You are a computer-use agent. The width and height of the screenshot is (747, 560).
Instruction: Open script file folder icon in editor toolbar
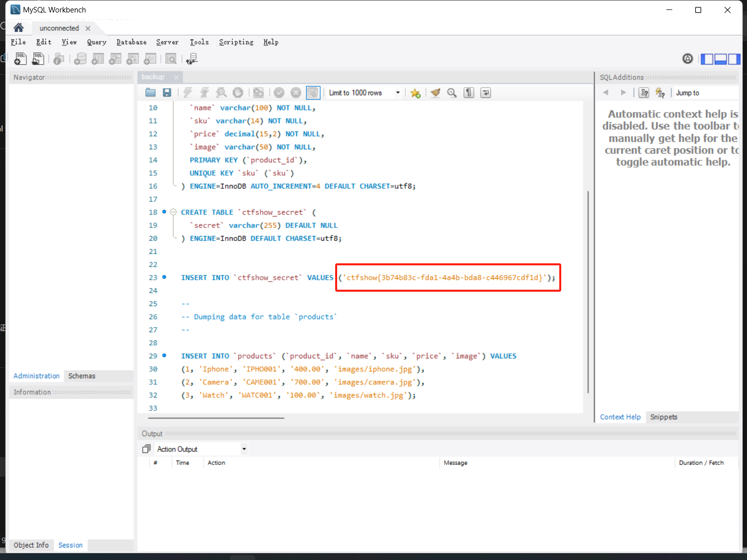pyautogui.click(x=150, y=93)
